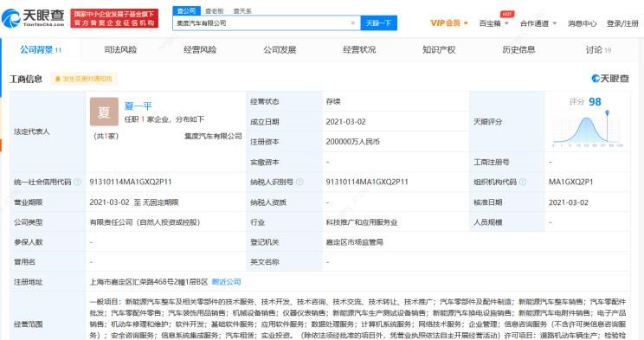The height and width of the screenshot is (340, 644).
Task: Select the 成立日期 value 2021-03-02
Action: 346,121
